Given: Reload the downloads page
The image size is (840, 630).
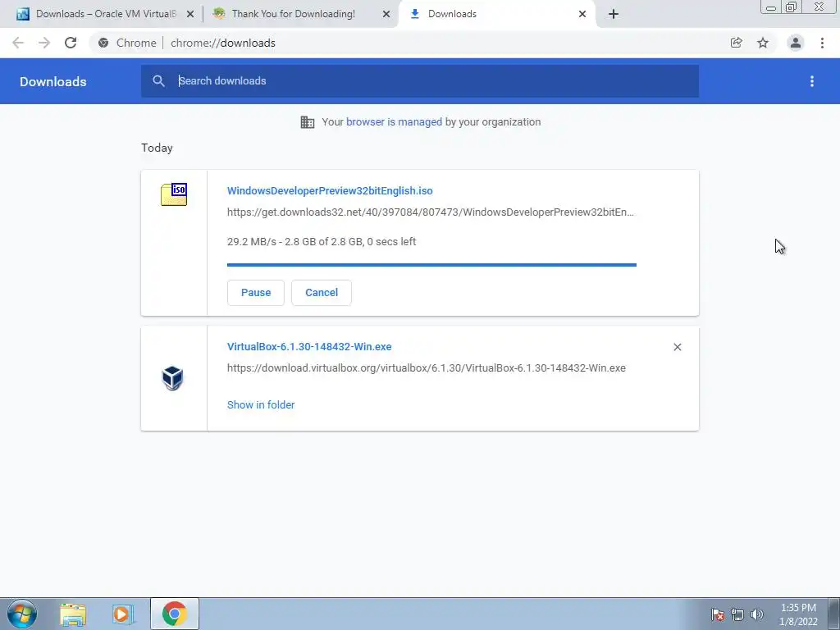Looking at the screenshot, I should click(71, 43).
